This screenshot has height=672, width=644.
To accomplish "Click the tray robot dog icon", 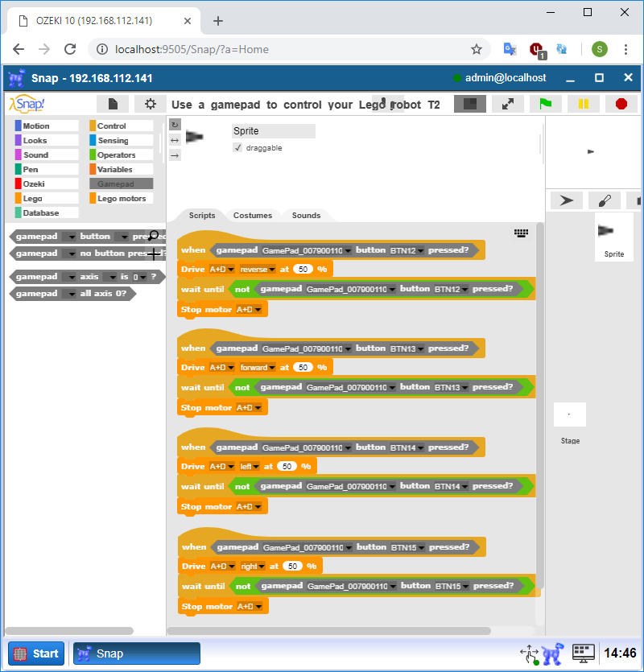I will point(553,653).
